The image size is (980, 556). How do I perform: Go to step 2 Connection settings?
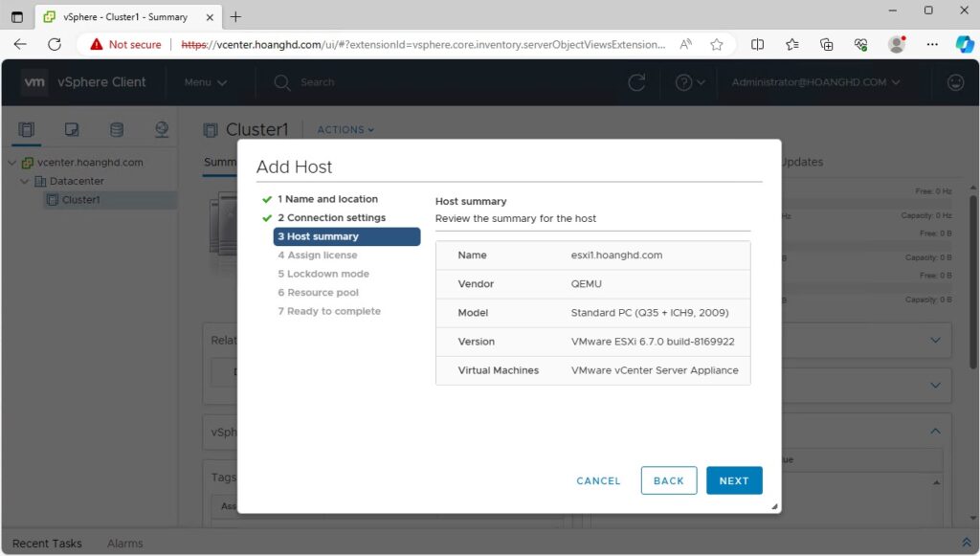pos(331,217)
